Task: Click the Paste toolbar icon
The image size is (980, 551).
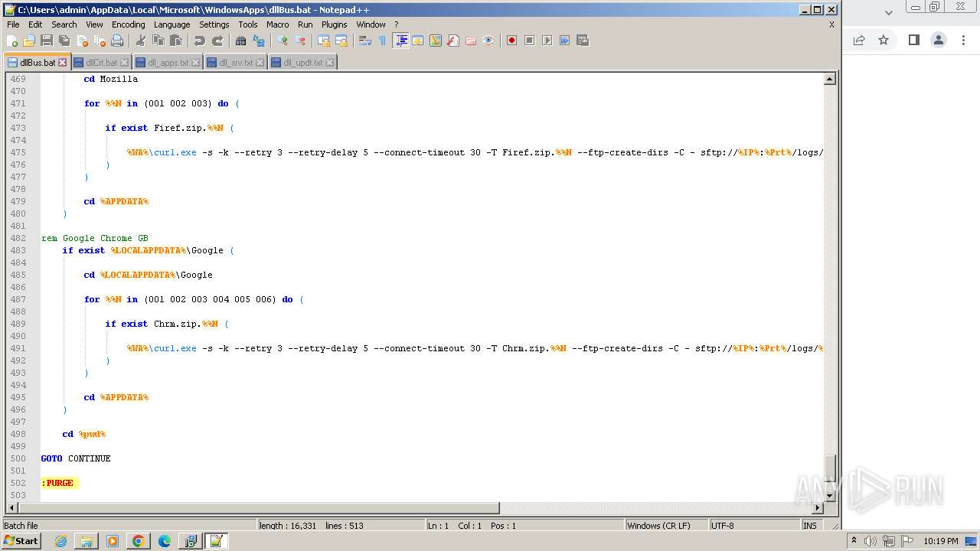Action: 176,41
